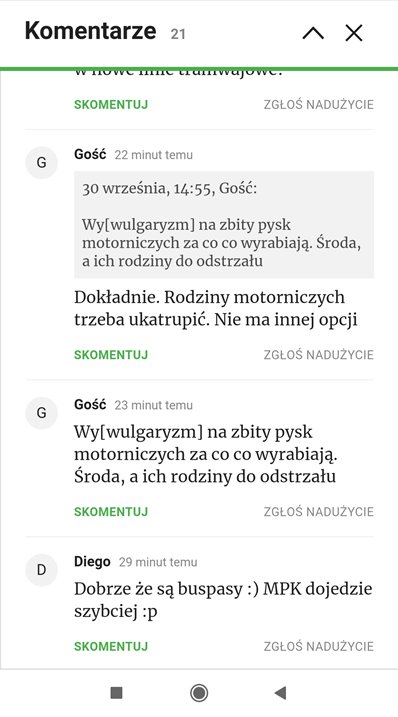Click SKOMENTUJ under the topmost partially visible comment
Image resolution: width=398 pixels, height=717 pixels.
[111, 105]
